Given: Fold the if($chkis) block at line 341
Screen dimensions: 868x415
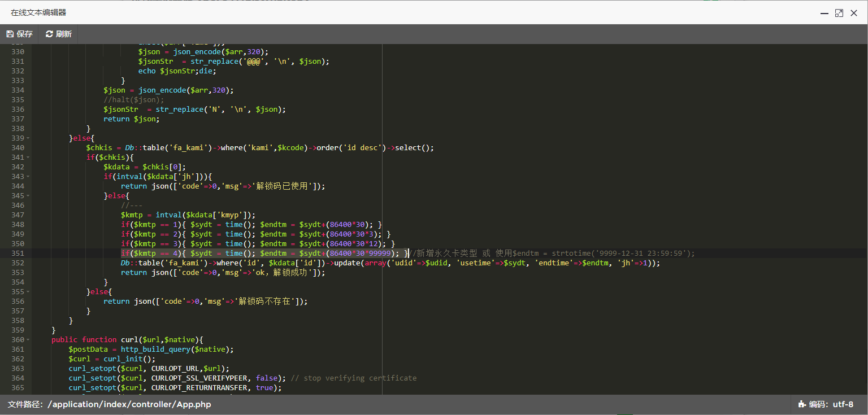Looking at the screenshot, I should (x=28, y=158).
